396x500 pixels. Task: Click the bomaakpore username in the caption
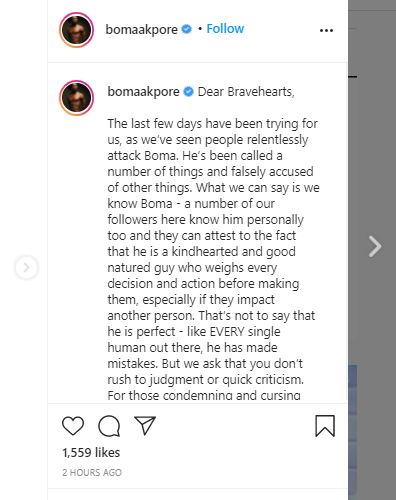tap(143, 92)
